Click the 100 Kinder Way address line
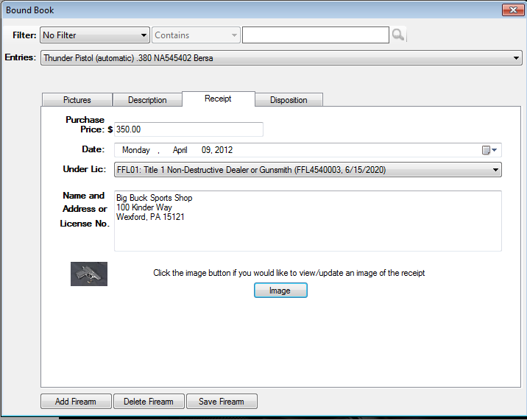The width and height of the screenshot is (527, 420). [144, 207]
